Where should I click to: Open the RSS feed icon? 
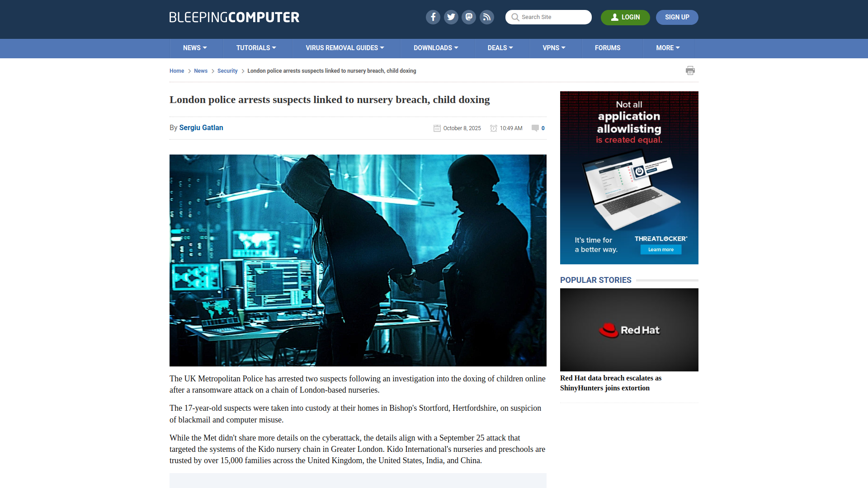click(487, 17)
